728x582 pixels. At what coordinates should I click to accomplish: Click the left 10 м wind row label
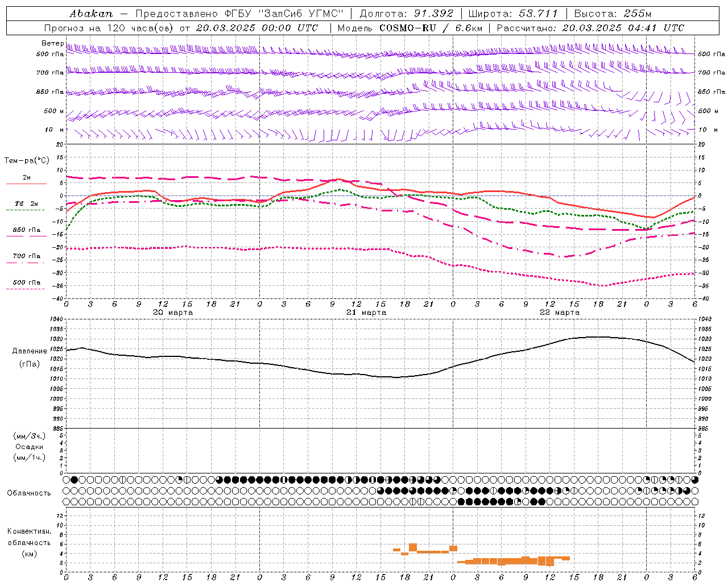[x=55, y=130]
